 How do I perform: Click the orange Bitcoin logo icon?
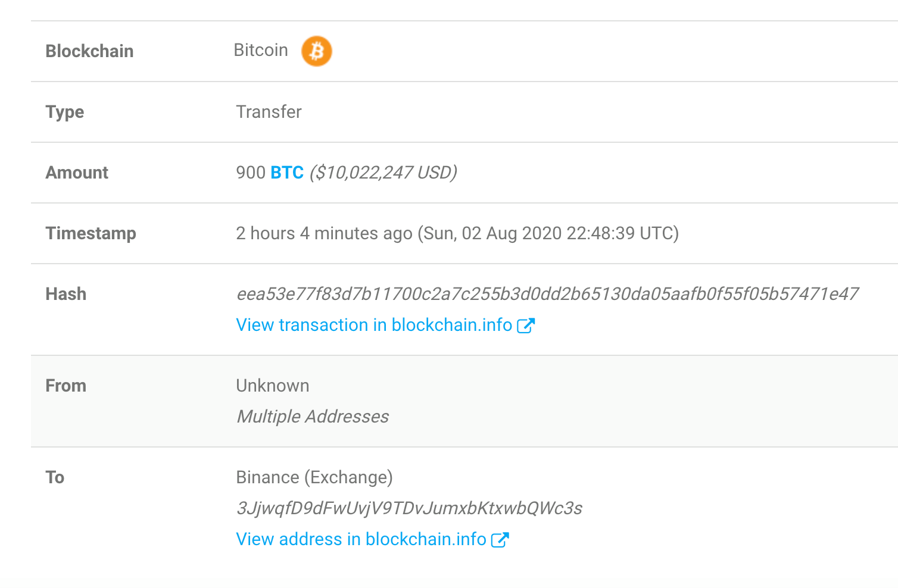pyautogui.click(x=316, y=51)
